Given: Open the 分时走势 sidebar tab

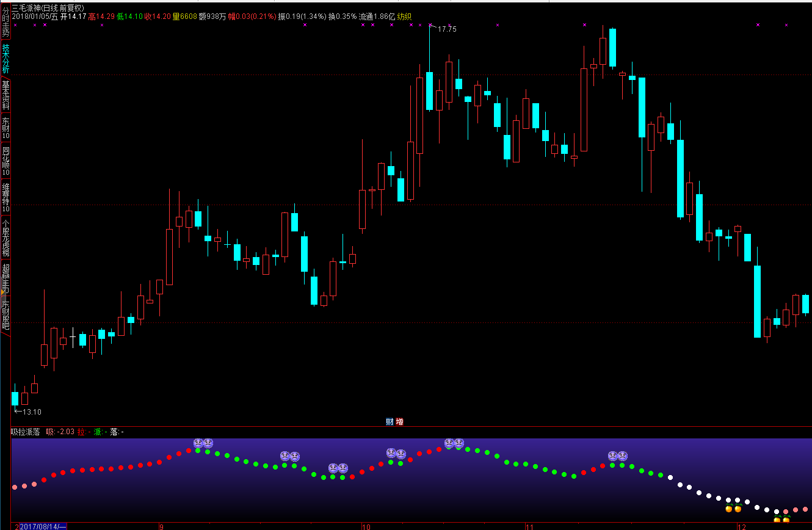Looking at the screenshot, I should pos(5,20).
